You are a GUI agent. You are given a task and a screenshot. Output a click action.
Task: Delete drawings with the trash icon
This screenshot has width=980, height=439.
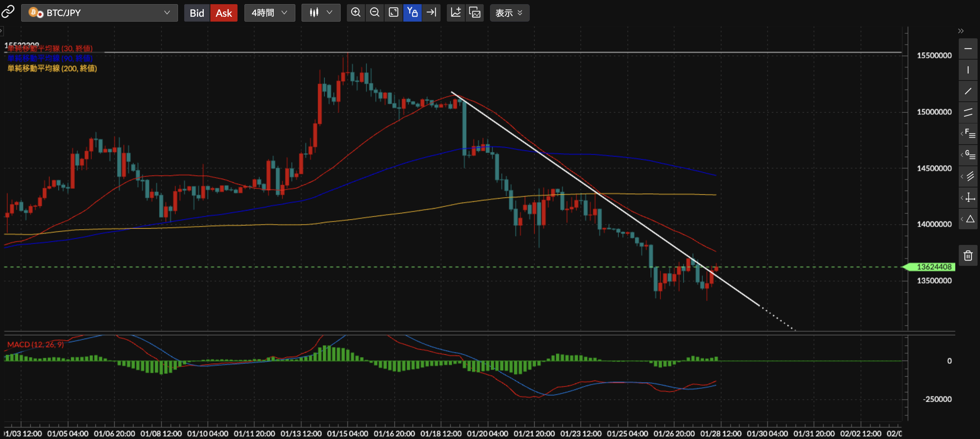(968, 255)
